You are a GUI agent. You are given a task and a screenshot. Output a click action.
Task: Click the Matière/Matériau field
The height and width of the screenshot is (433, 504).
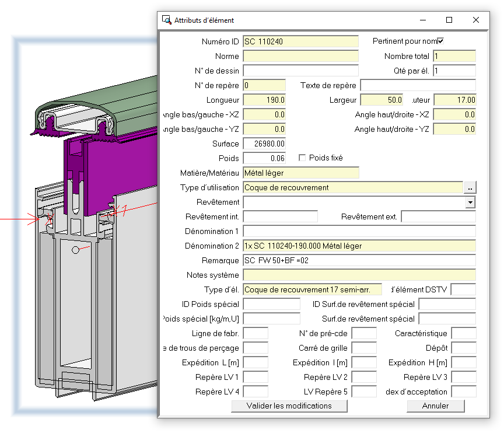(x=300, y=173)
